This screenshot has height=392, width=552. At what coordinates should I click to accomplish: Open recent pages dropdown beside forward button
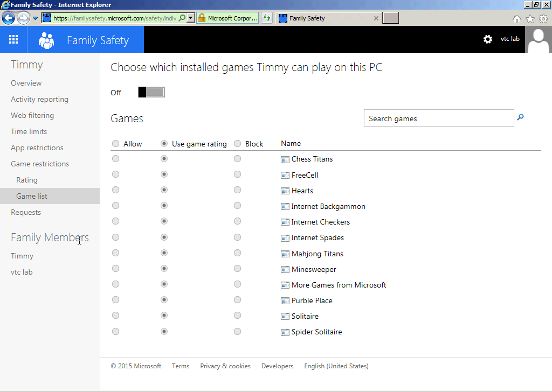point(36,18)
